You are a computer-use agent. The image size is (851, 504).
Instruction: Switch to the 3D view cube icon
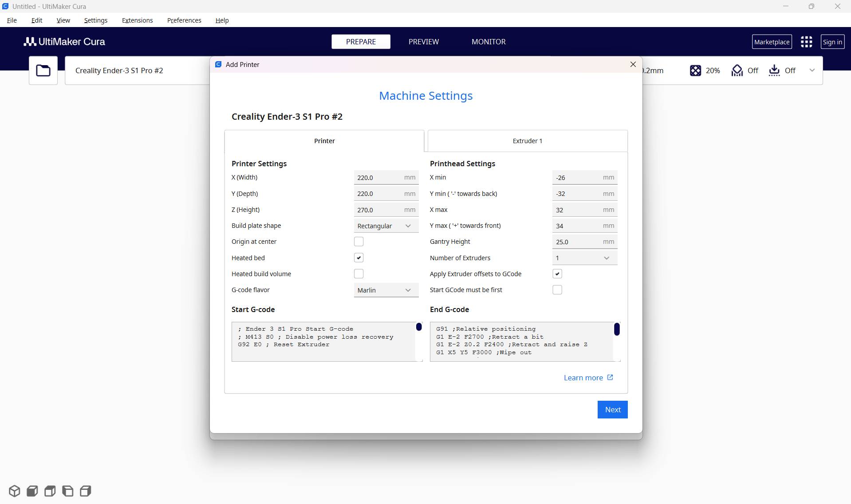pos(15,491)
